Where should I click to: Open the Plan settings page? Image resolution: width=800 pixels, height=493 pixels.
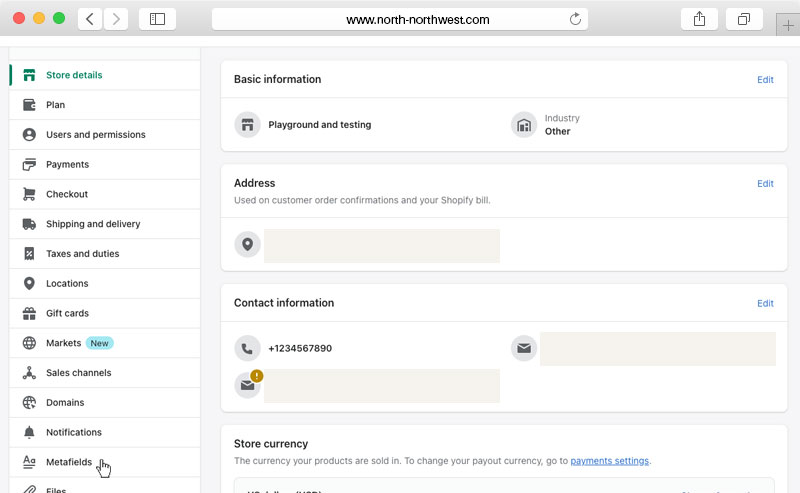point(55,105)
